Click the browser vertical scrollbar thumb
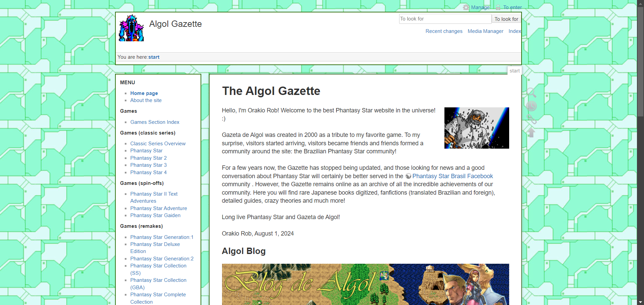Viewport: 644px width, 305px height. 640,61
